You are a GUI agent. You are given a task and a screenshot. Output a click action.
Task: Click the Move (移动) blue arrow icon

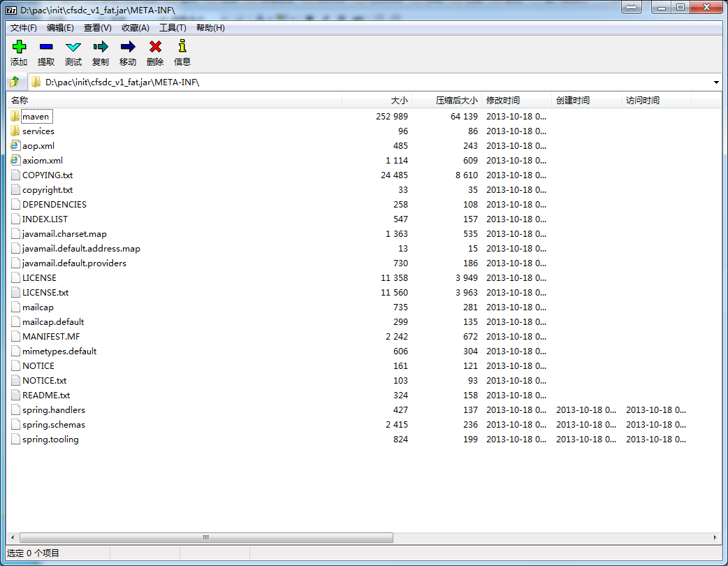(128, 46)
